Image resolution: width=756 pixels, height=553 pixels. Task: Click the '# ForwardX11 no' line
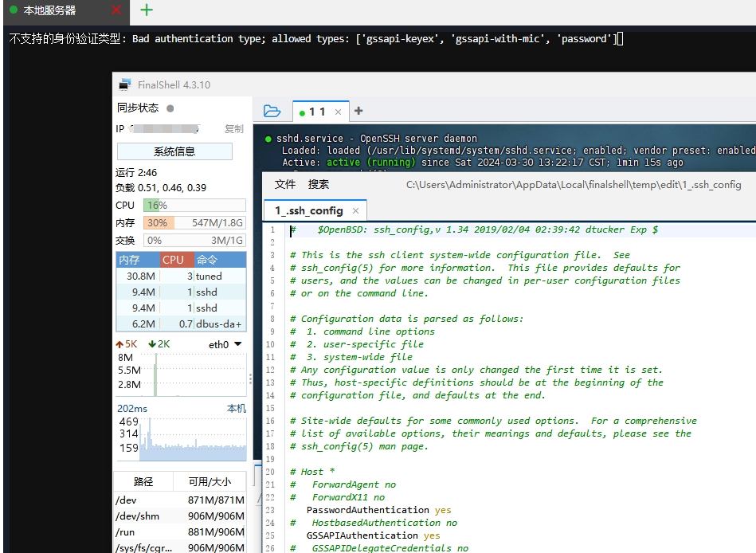coord(338,497)
